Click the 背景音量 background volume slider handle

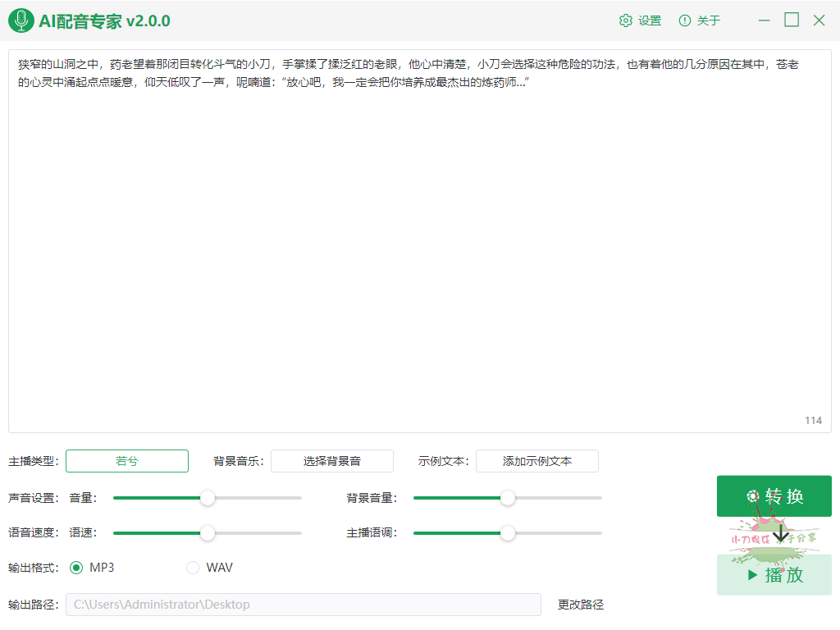click(x=508, y=498)
